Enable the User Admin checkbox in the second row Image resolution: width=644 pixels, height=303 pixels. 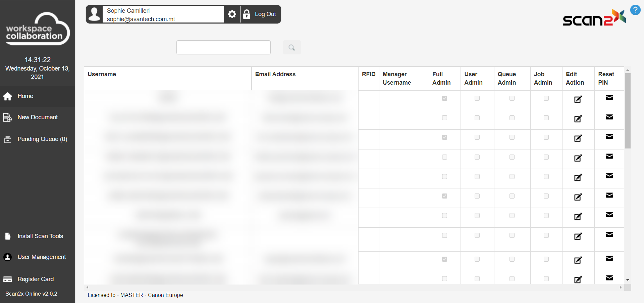(x=477, y=118)
